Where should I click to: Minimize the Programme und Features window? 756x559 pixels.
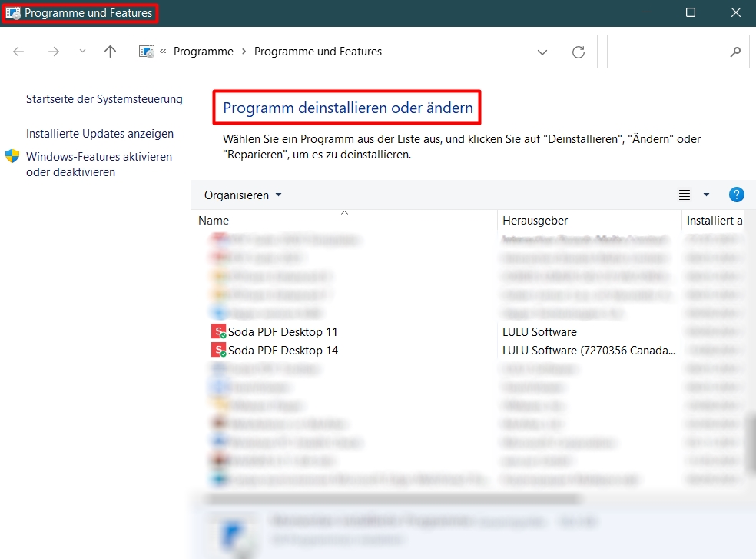pyautogui.click(x=646, y=12)
